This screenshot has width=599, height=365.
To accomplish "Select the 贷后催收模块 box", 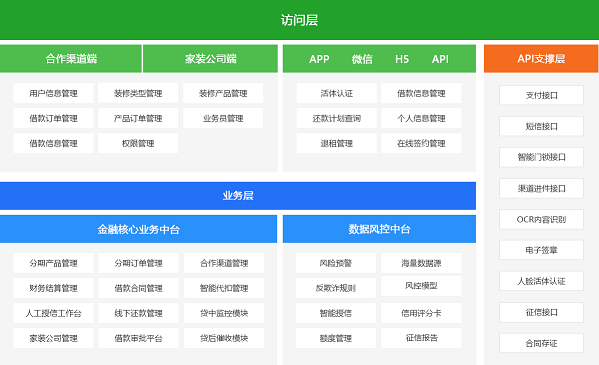I will (224, 338).
